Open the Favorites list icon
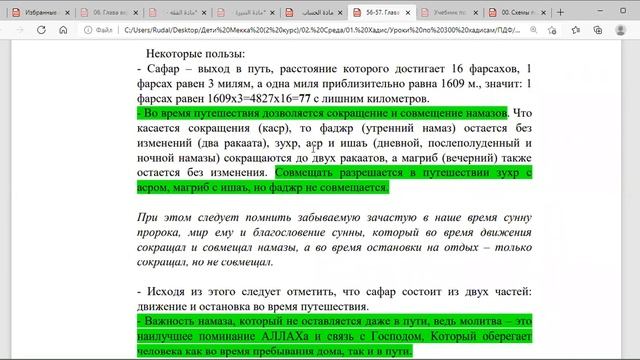The width and height of the screenshot is (640, 360). (x=576, y=30)
